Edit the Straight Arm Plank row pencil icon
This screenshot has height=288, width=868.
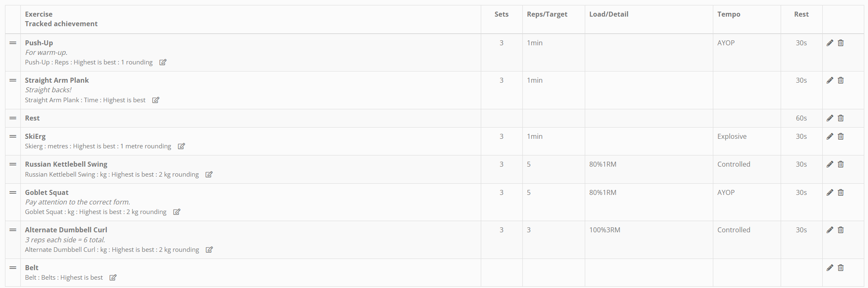pos(830,80)
